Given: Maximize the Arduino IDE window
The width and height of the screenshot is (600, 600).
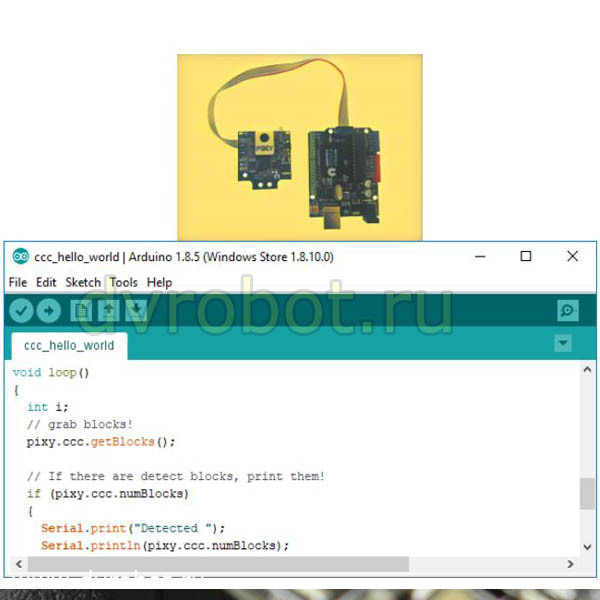Looking at the screenshot, I should [x=526, y=256].
